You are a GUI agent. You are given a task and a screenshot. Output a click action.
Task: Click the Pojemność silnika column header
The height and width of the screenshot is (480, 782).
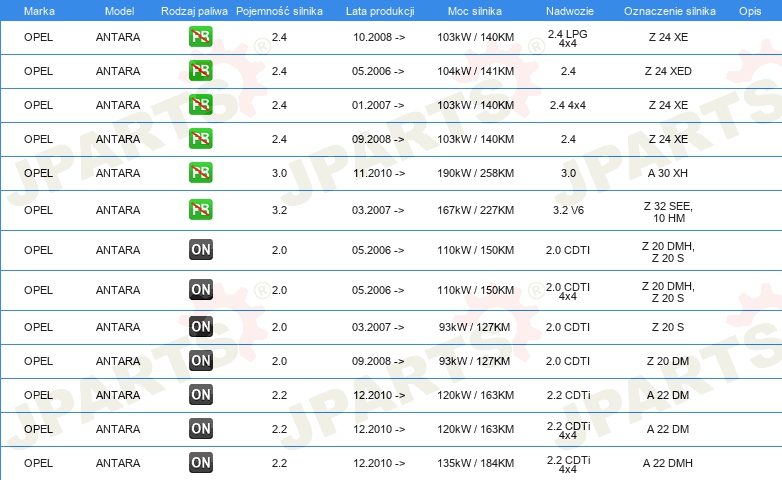[279, 11]
